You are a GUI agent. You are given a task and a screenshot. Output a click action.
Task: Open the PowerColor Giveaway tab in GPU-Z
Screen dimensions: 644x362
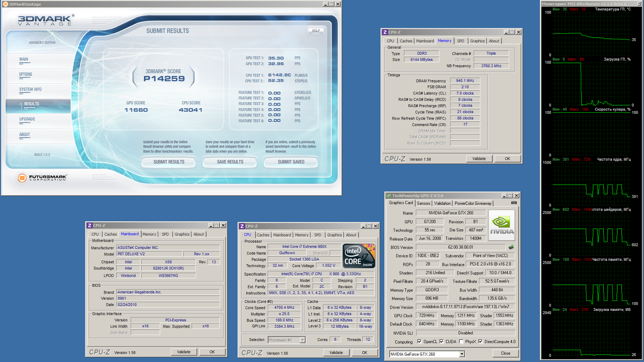tap(473, 204)
